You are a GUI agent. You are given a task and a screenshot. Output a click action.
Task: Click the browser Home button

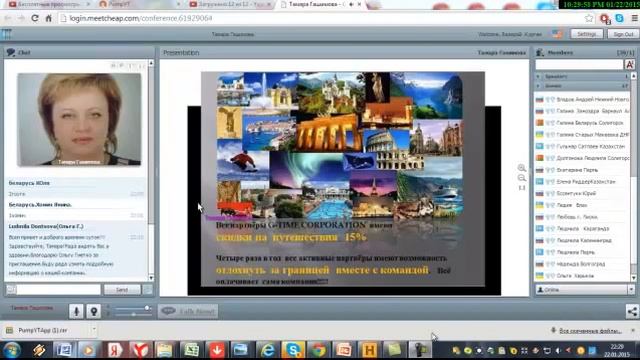coord(49,18)
